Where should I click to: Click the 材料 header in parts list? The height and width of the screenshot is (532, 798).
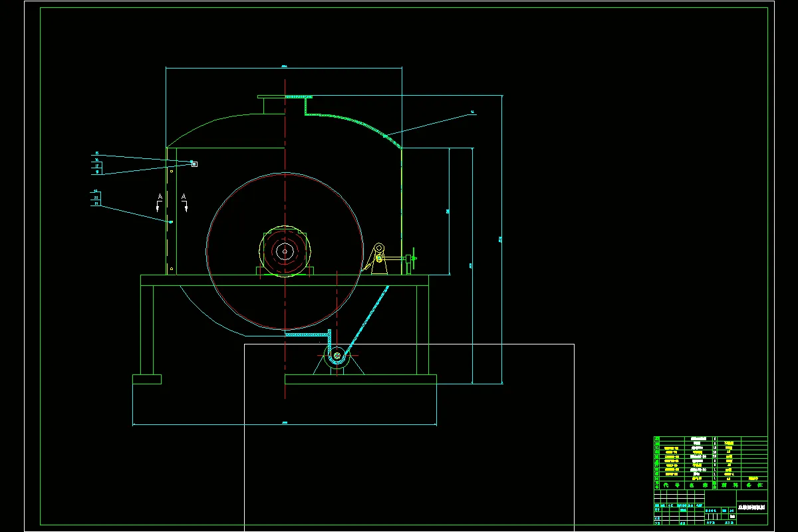pos(730,485)
